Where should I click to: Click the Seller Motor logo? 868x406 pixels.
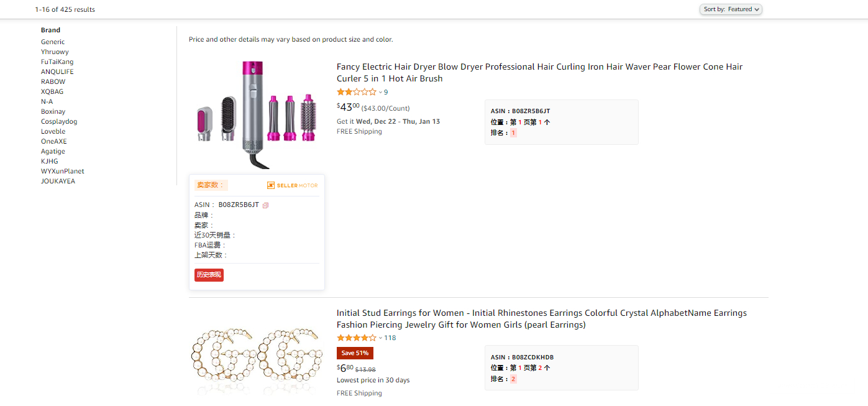coord(292,185)
